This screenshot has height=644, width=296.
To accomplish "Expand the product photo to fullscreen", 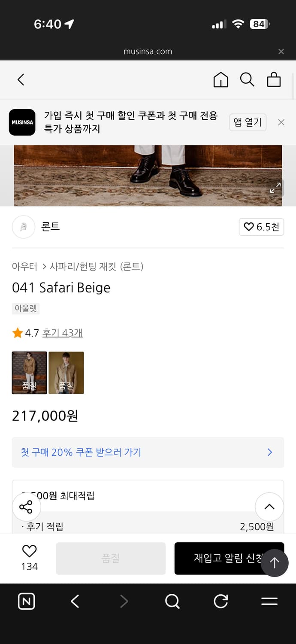I will coord(276,188).
